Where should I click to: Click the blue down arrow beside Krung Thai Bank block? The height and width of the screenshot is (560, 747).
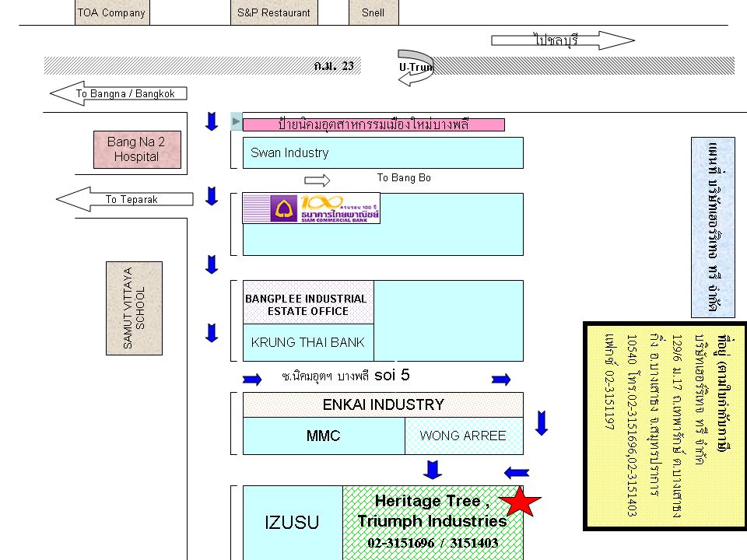212,333
